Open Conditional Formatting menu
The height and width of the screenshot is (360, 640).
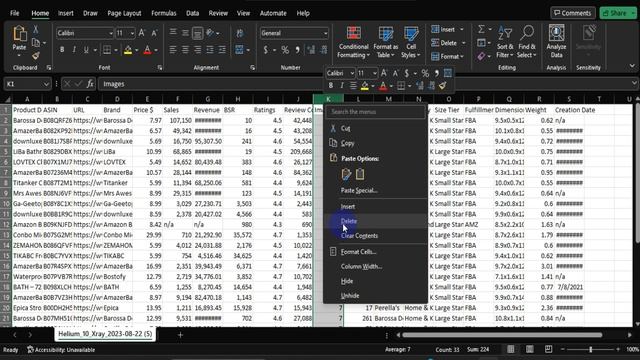click(353, 42)
